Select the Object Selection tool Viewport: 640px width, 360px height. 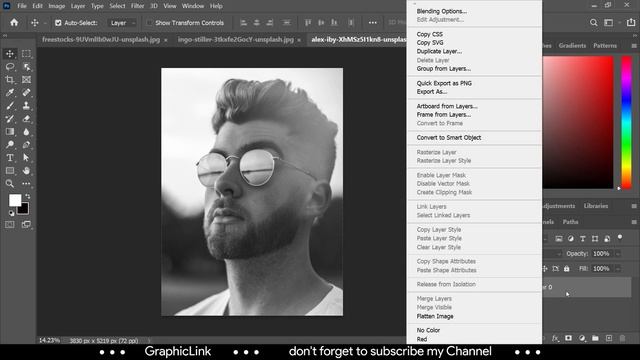click(26, 67)
